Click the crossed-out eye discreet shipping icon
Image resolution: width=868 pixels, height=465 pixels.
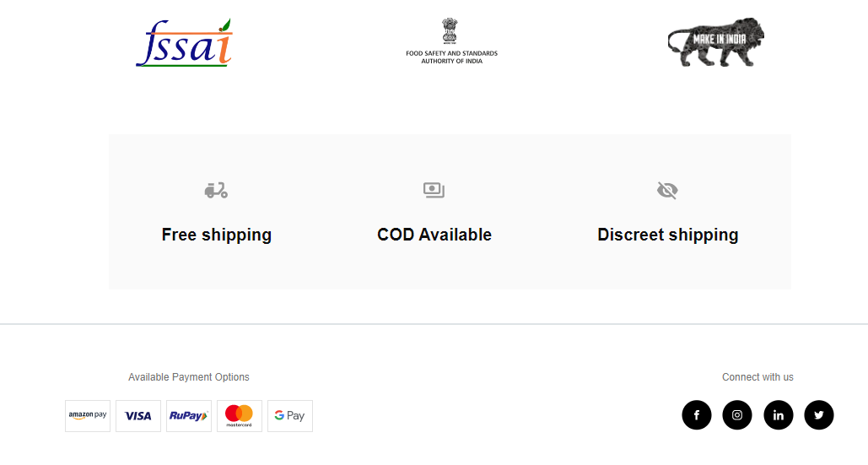tap(667, 190)
